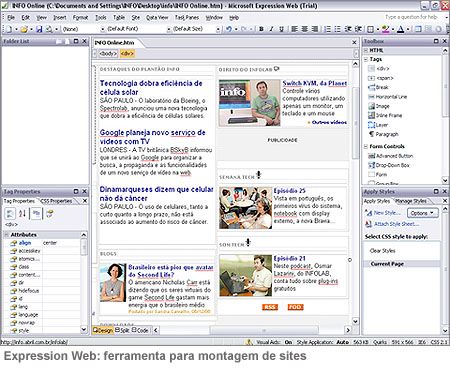Image resolution: width=450 pixels, height=373 pixels.
Task: Collapse the Tags group in Toolbox
Action: (366, 59)
